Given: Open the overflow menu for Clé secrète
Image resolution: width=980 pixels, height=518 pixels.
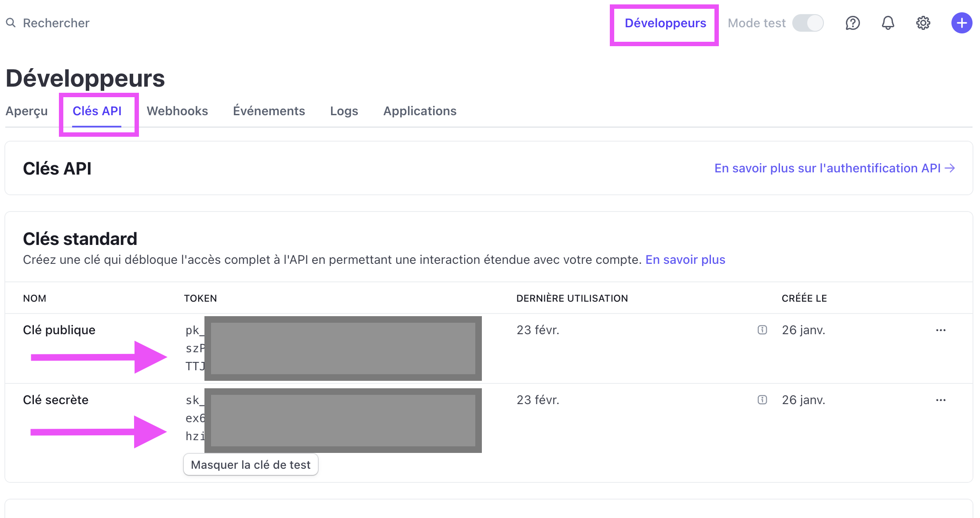Looking at the screenshot, I should click(941, 400).
